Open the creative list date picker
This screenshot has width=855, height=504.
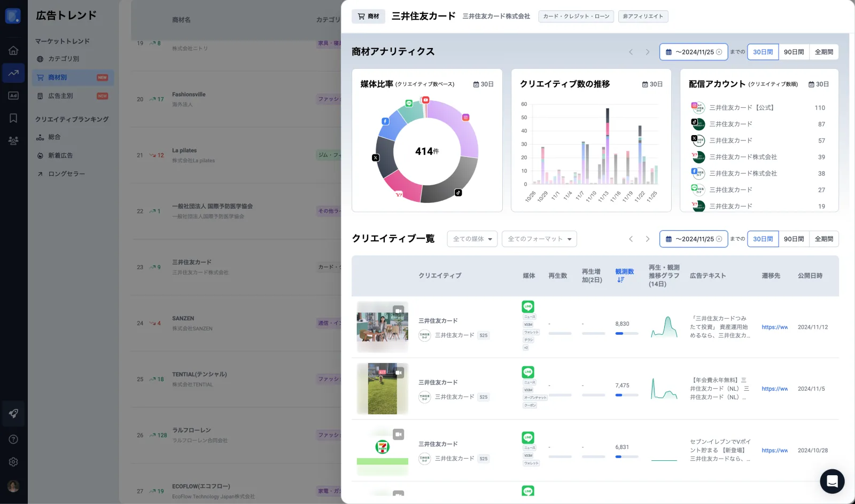click(694, 239)
